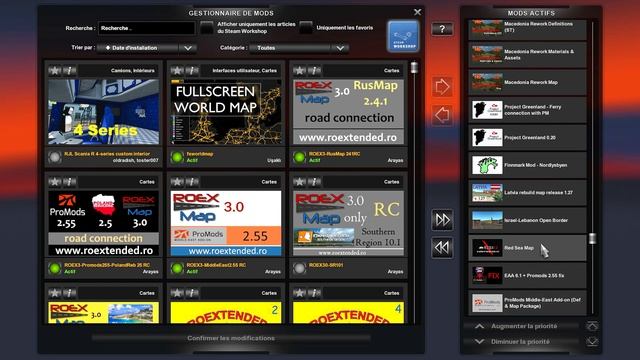Select the 4 Series interior thumbnail
640x360 pixels.
[104, 111]
